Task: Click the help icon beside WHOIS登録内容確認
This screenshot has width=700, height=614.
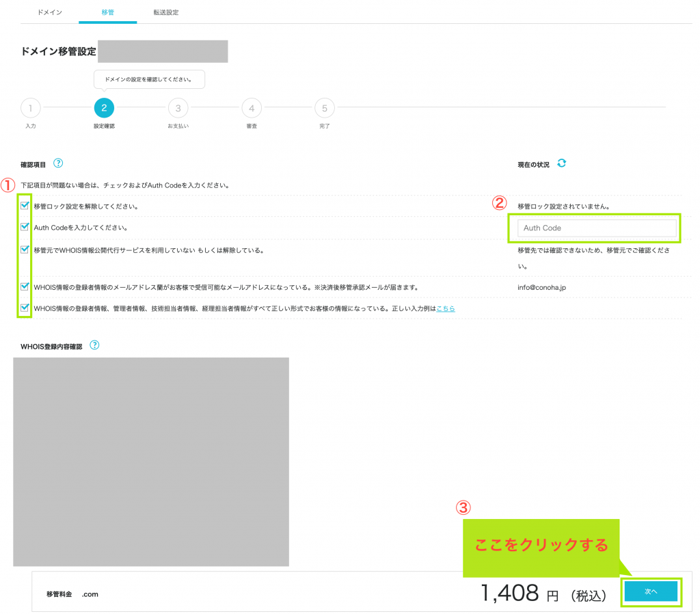Action: click(x=94, y=345)
